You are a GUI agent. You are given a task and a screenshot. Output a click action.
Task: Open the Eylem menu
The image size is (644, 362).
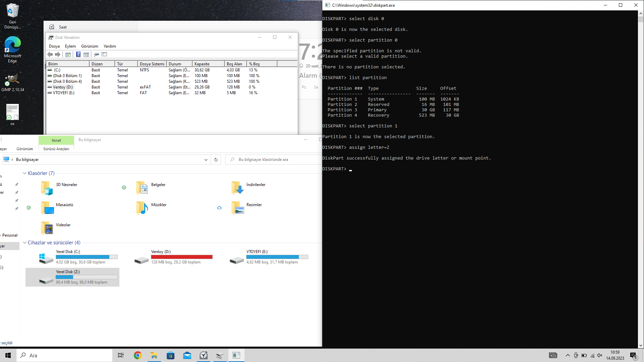[x=70, y=46]
